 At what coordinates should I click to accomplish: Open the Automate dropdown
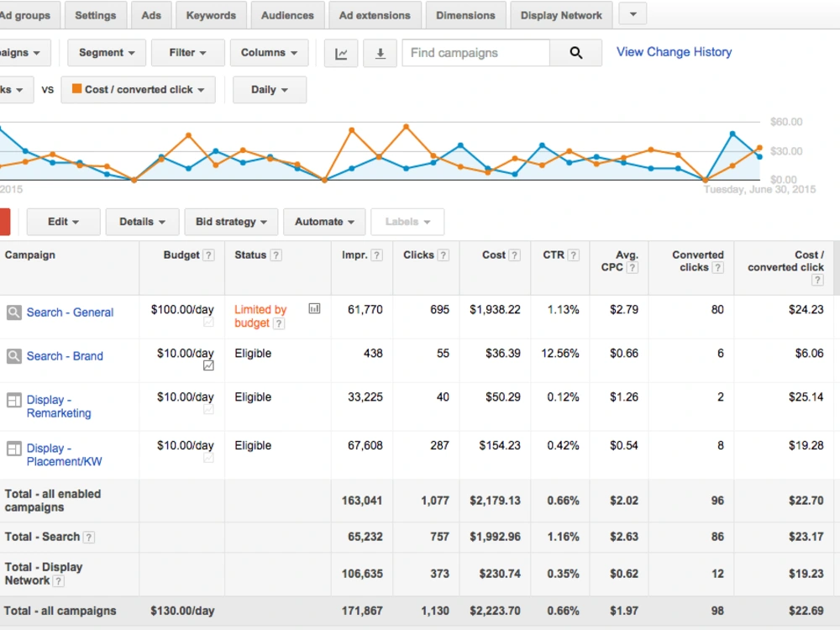[324, 222]
